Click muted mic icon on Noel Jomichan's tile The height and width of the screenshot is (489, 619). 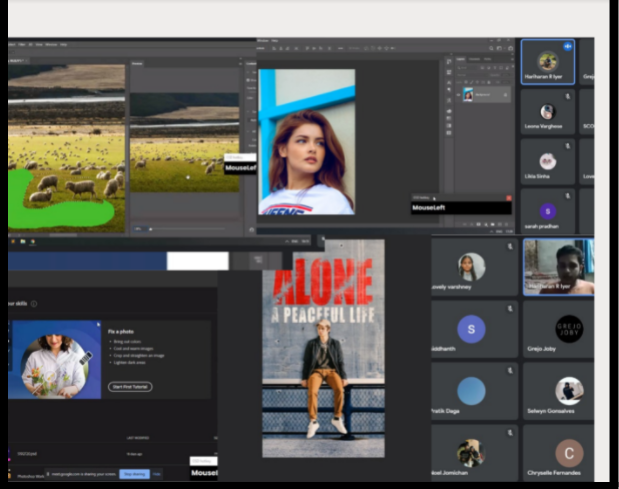(x=510, y=433)
